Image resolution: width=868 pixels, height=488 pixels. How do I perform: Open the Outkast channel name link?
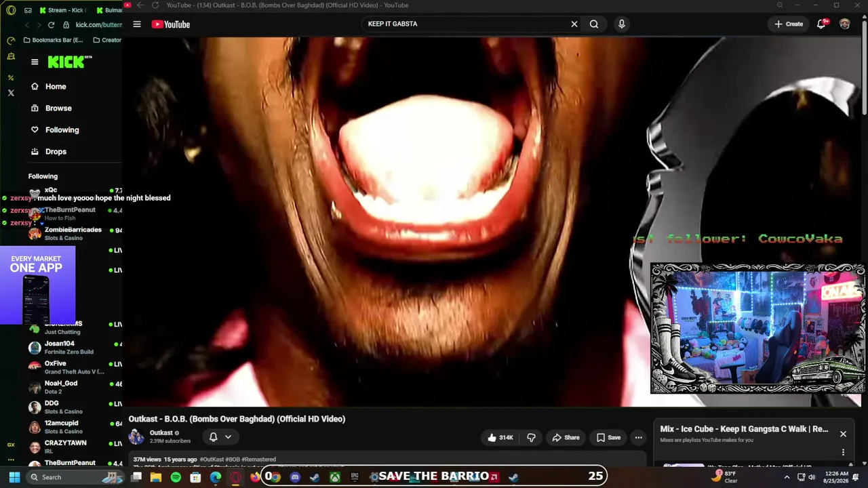click(x=161, y=433)
